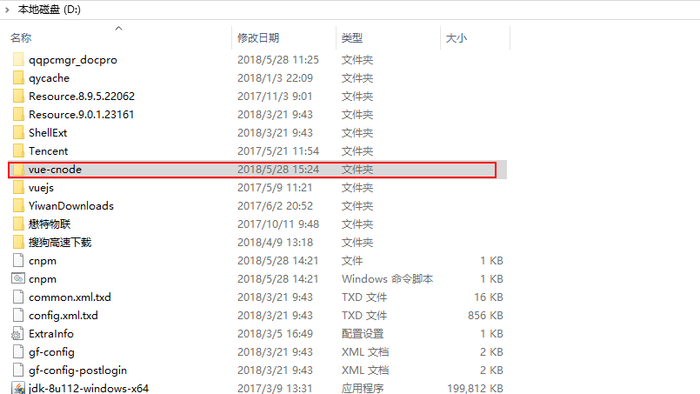Screen dimensions: 700x394
Task: Click the Tencent folder icon
Action: click(18, 151)
